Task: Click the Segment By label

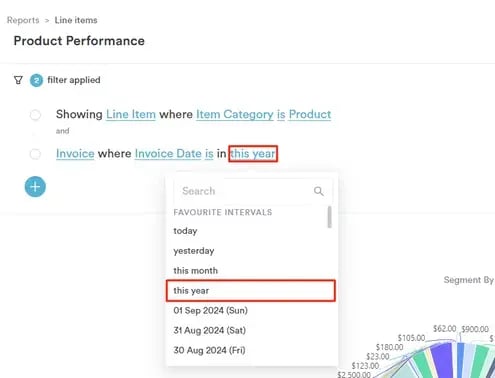Action: (x=469, y=280)
